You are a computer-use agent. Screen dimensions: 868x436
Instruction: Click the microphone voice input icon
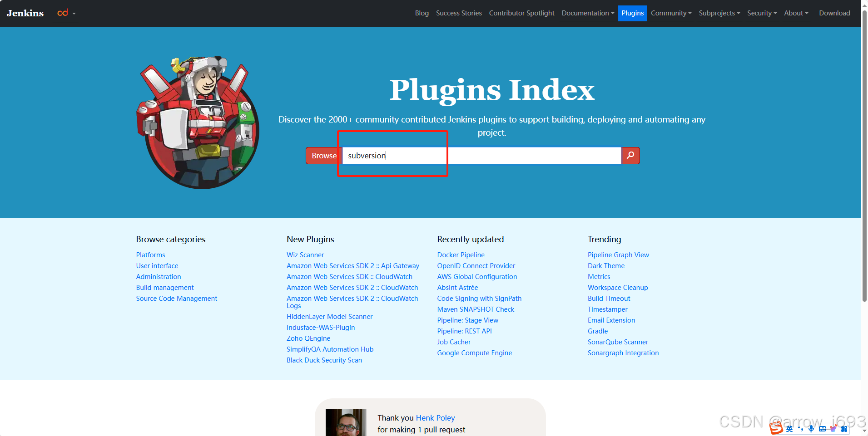click(811, 429)
